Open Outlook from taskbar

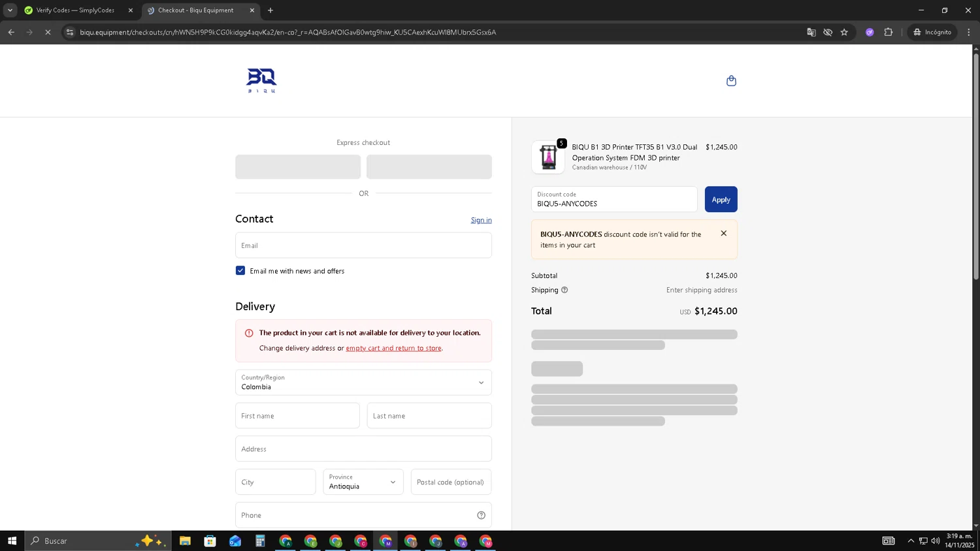click(x=235, y=541)
